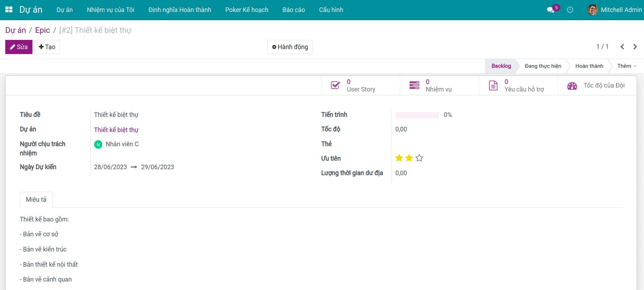
Task: Set priority to three stars
Action: pos(419,158)
